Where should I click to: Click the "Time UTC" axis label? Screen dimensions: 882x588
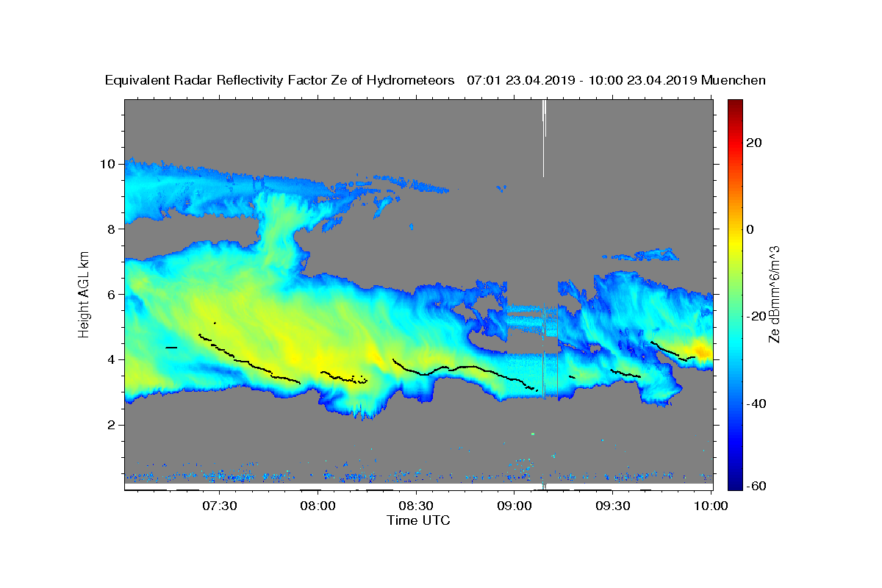point(418,520)
